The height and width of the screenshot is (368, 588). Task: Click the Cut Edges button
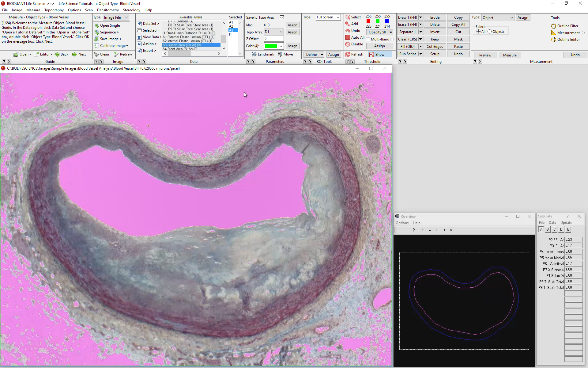tap(435, 47)
